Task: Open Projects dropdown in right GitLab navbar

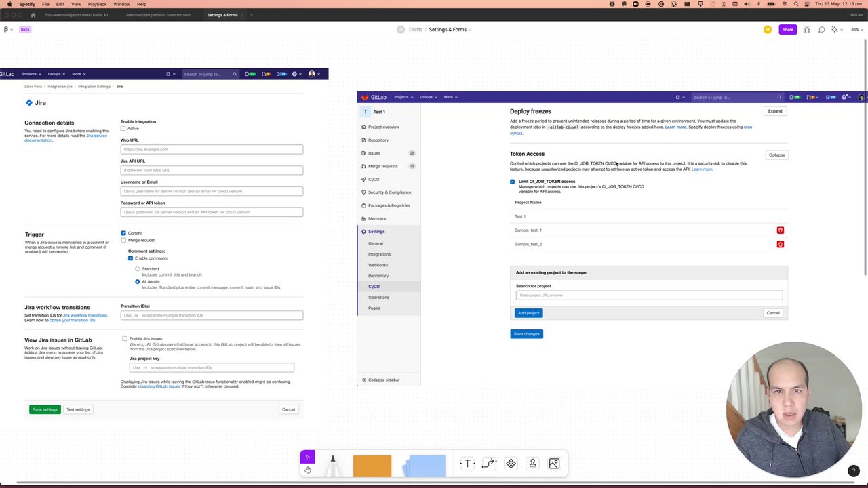Action: pyautogui.click(x=403, y=97)
